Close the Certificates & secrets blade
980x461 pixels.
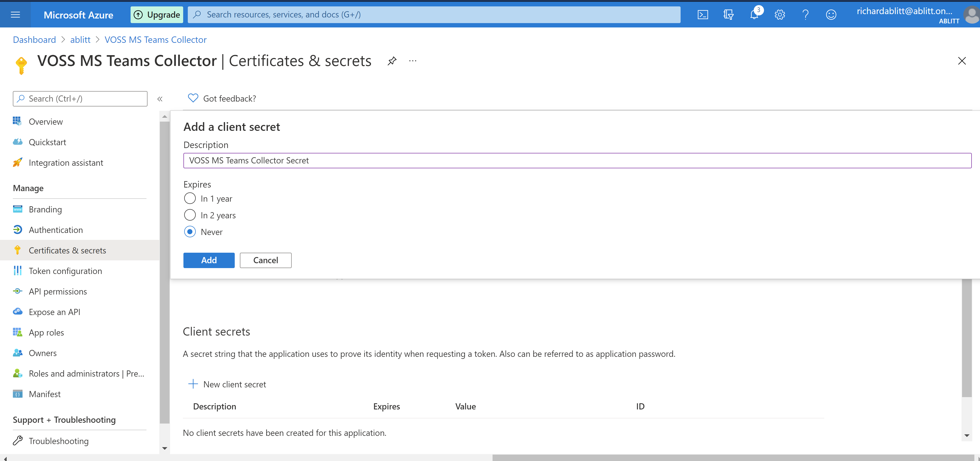coord(962,61)
